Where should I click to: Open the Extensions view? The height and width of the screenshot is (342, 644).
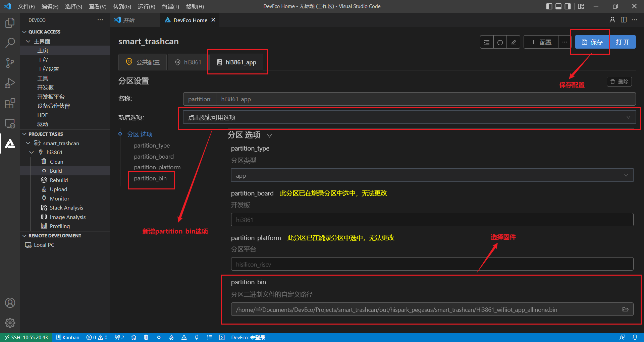[10, 103]
